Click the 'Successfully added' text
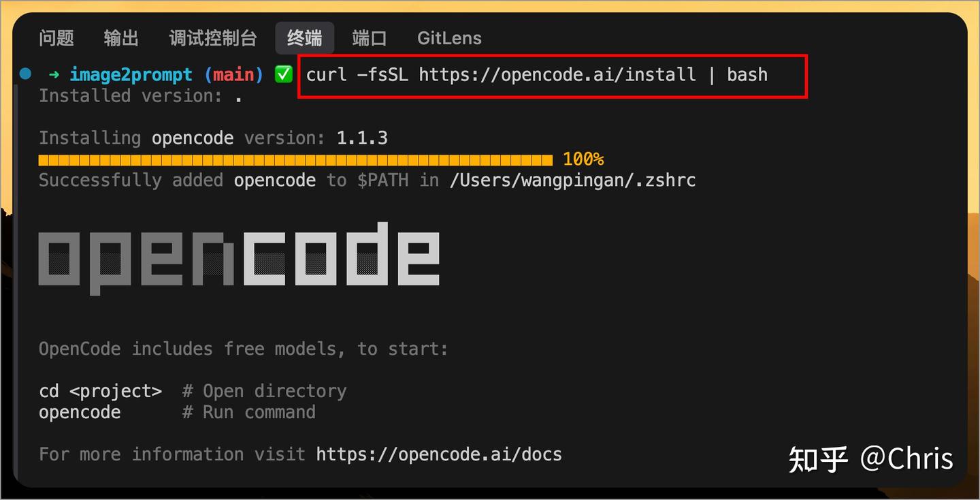Image resolution: width=980 pixels, height=500 pixels. (x=131, y=181)
